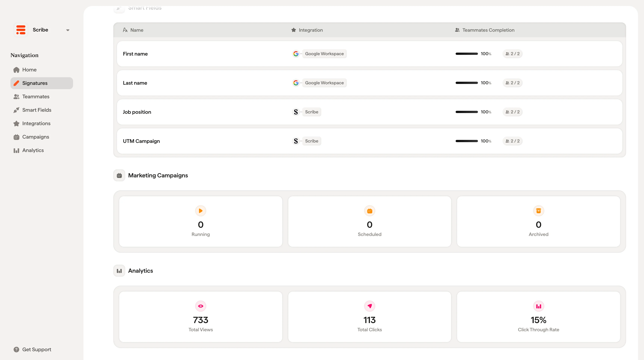Click the Integrations star icon in sidebar
This screenshot has height=360, width=644.
[x=17, y=123]
